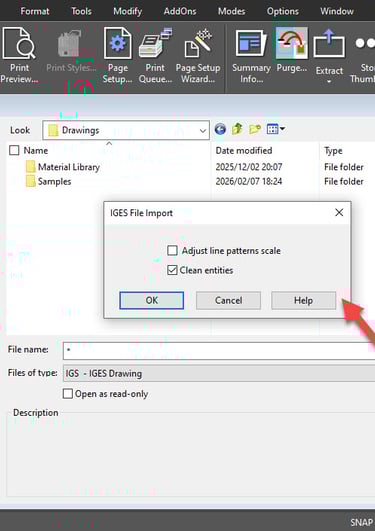Viewport: 375px width, 531px height.
Task: Open Page Setup in the ribbon
Action: pos(118,56)
